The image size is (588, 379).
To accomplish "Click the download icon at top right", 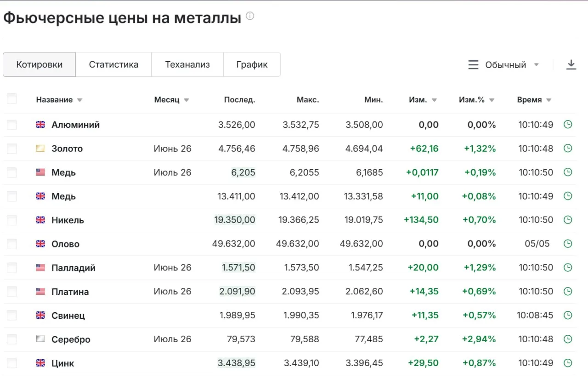I will [571, 64].
